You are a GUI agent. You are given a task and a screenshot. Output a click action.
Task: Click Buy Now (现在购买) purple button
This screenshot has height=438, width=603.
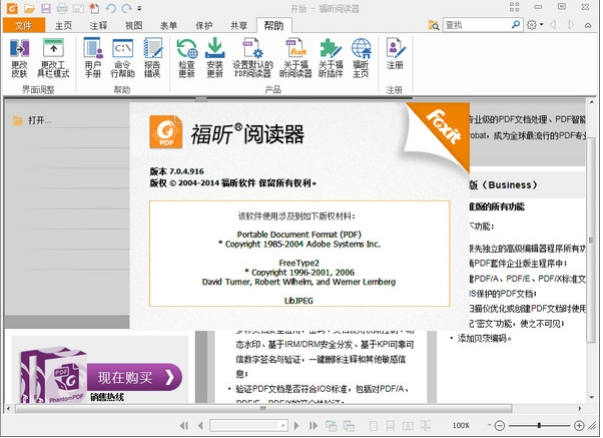135,377
